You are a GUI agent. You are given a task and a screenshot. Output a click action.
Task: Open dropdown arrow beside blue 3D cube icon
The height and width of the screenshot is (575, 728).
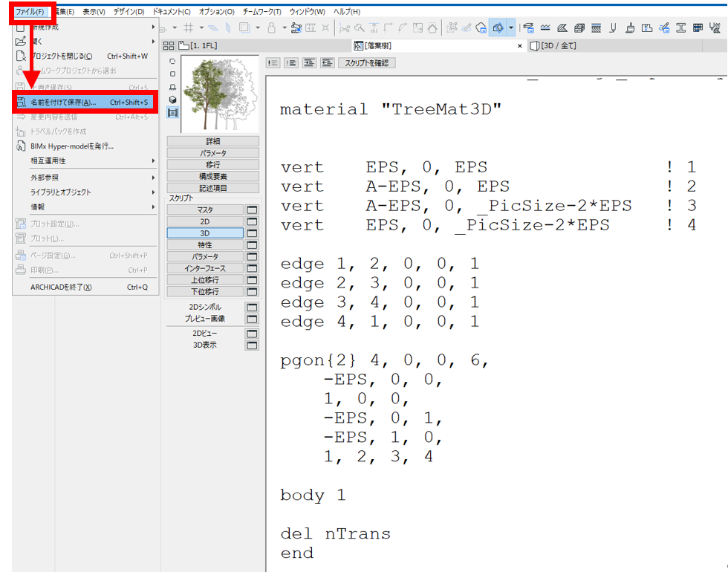coord(511,28)
